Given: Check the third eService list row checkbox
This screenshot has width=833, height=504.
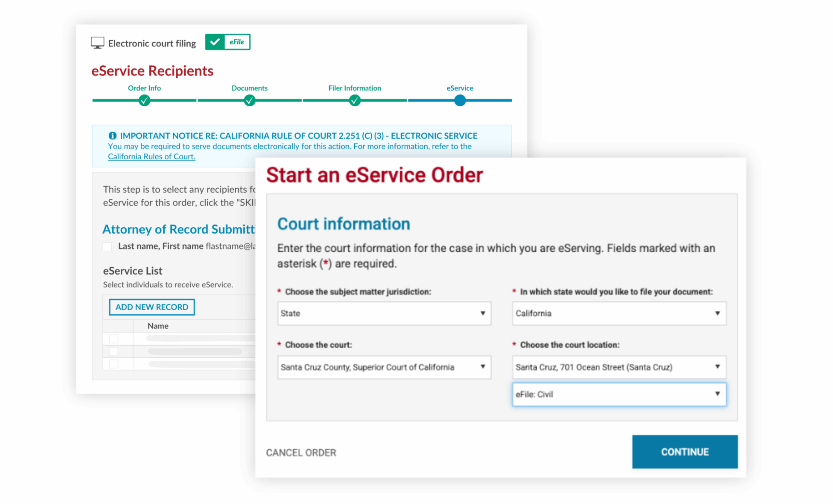Looking at the screenshot, I should click(x=114, y=364).
